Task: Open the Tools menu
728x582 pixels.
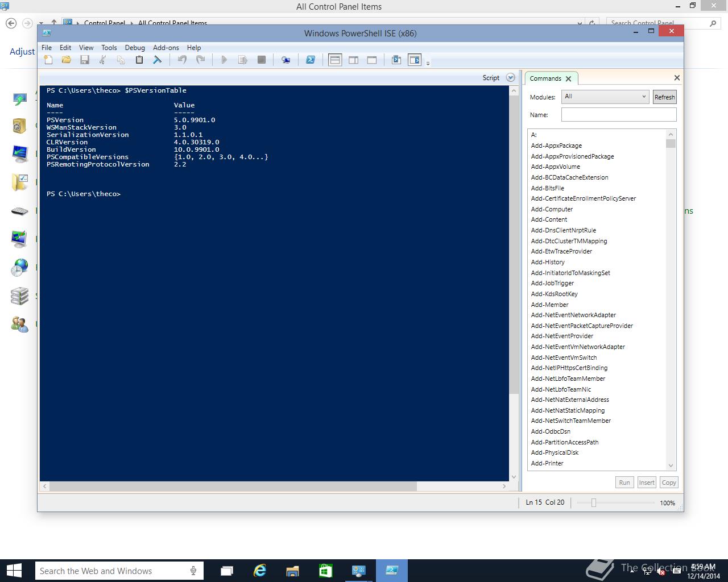Action: [109, 48]
